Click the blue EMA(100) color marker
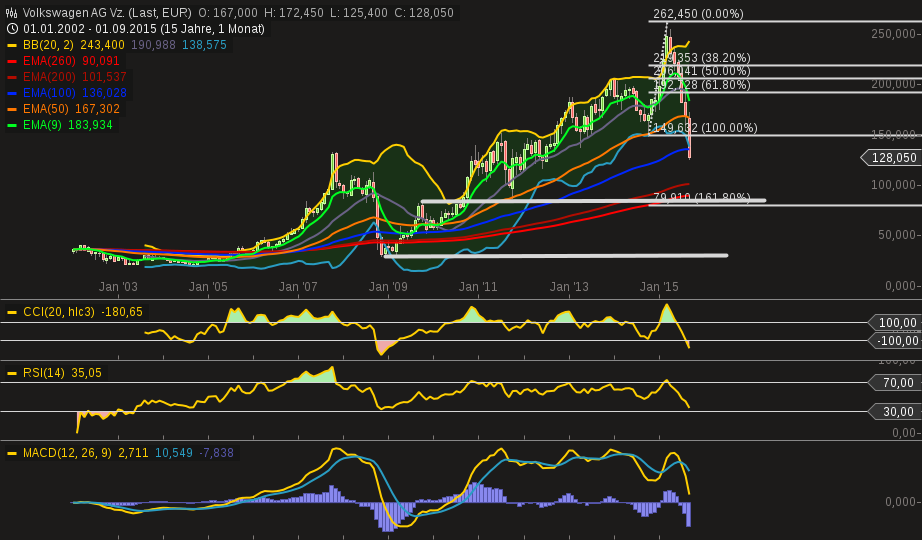The height and width of the screenshot is (540, 922). 12,93
